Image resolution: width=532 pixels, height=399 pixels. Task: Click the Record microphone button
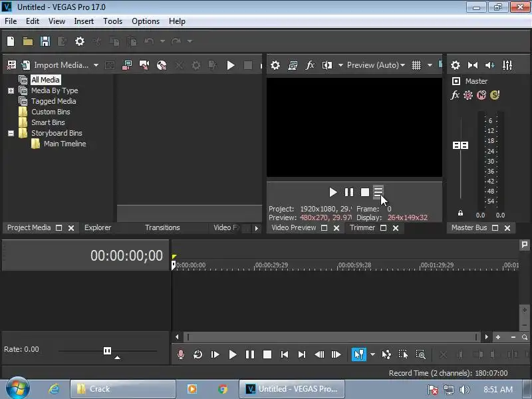(x=181, y=354)
